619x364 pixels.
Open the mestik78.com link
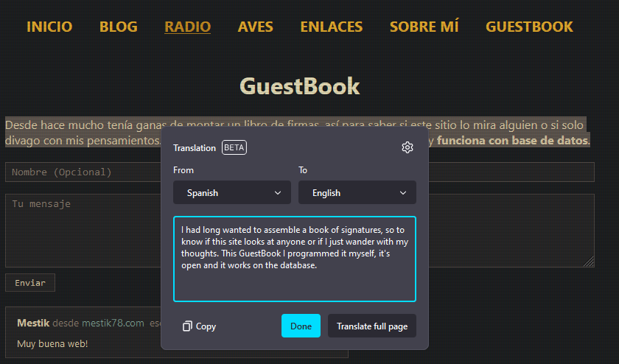112,323
